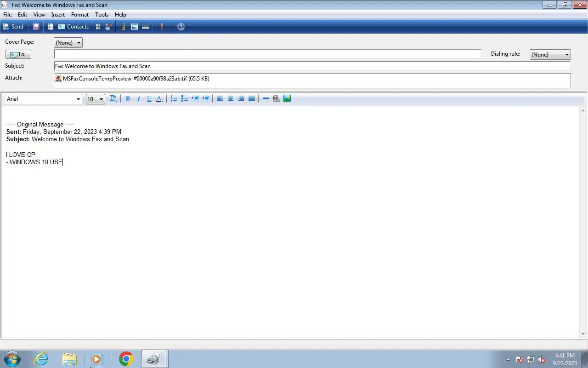Click the Show desktop strip on the taskbar
Viewport: 588px width, 368px height.
[x=585, y=359]
